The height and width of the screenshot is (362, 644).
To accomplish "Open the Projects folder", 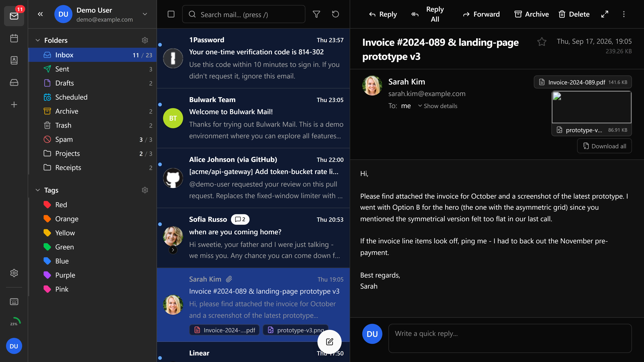I will point(92,153).
